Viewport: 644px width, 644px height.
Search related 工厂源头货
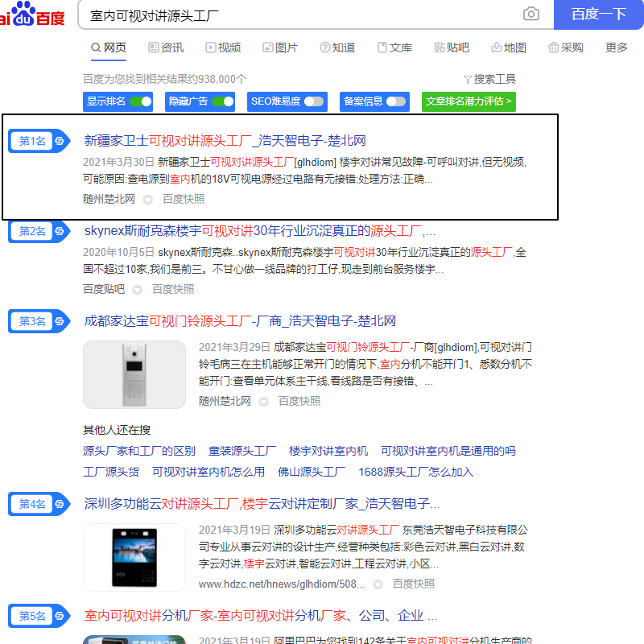[x=111, y=472]
